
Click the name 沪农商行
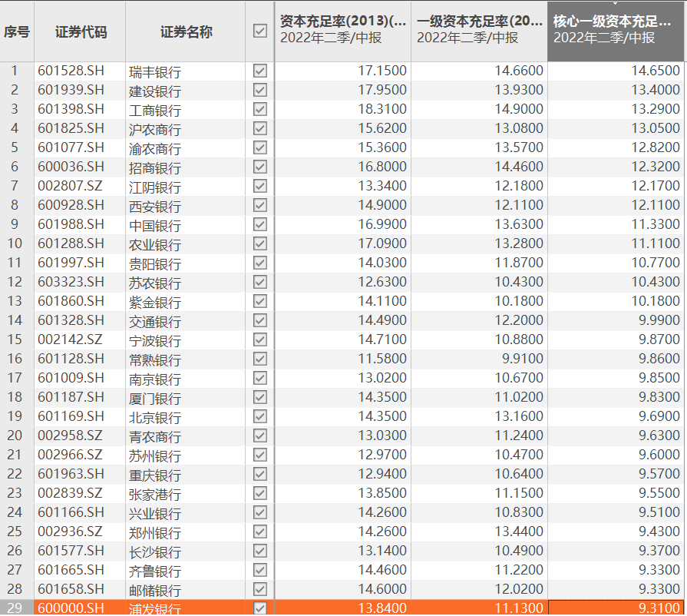[154, 130]
